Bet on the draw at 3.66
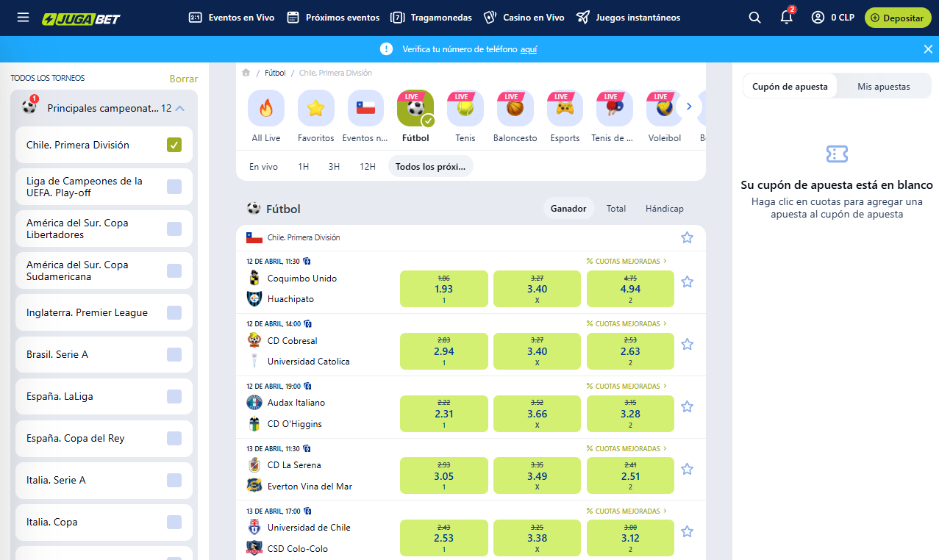This screenshot has width=939, height=560. click(x=538, y=414)
